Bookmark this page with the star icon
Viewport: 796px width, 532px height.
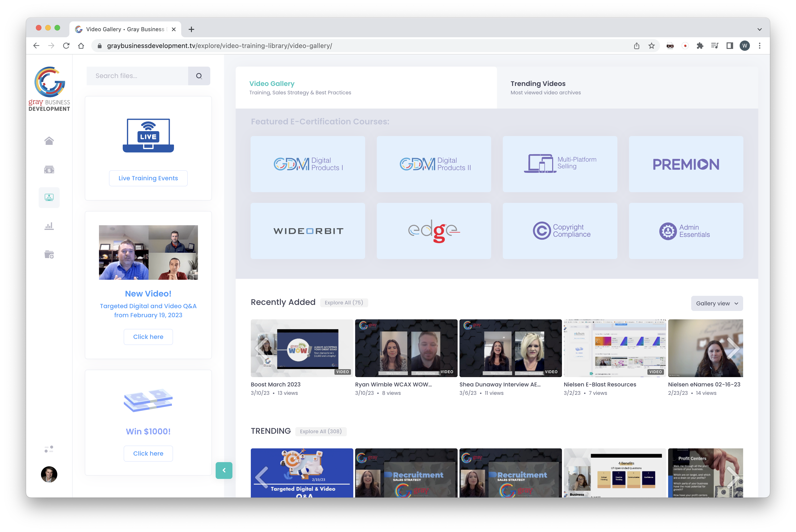click(x=652, y=46)
